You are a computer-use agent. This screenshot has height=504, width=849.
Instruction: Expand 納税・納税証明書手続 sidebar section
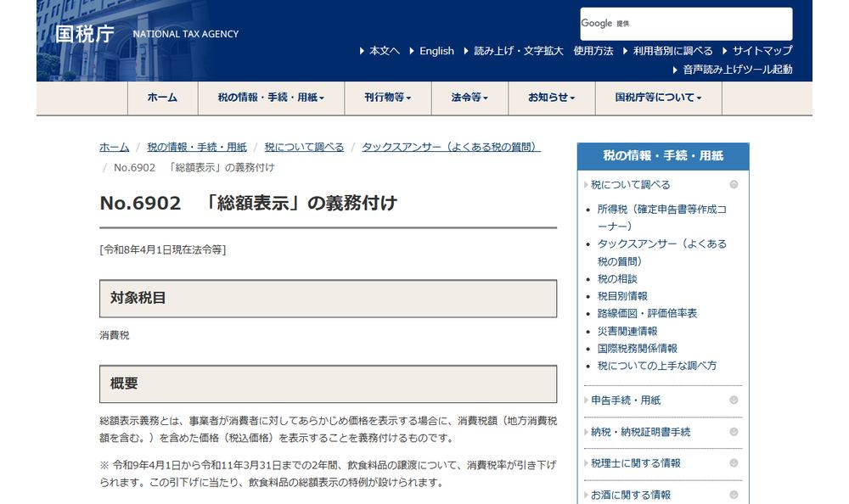tap(640, 432)
